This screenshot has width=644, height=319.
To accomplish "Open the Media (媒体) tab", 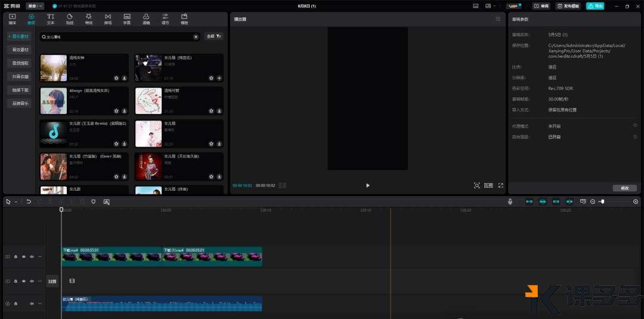I will pos(13,19).
